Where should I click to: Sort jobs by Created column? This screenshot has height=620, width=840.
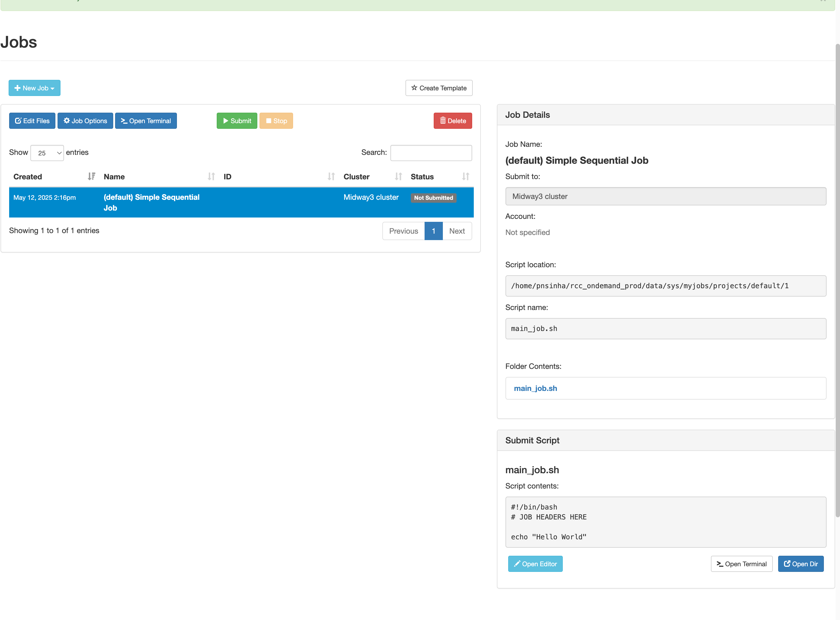[x=54, y=176]
